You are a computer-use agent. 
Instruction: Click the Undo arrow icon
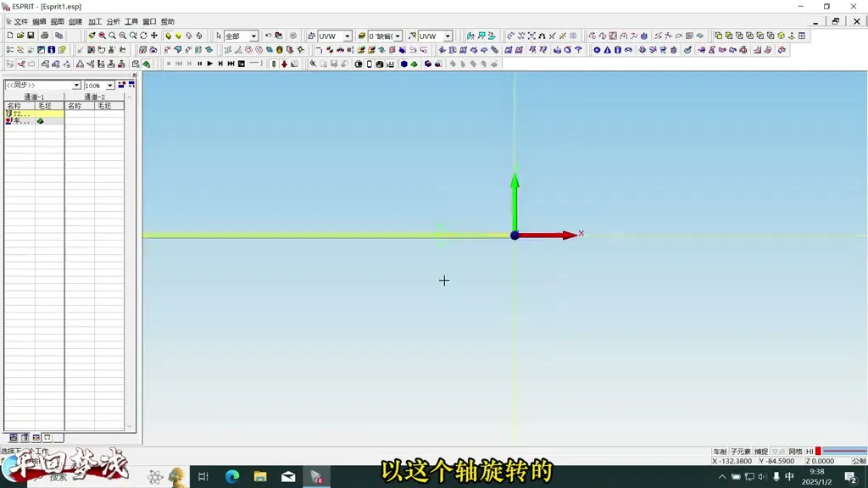(x=268, y=36)
